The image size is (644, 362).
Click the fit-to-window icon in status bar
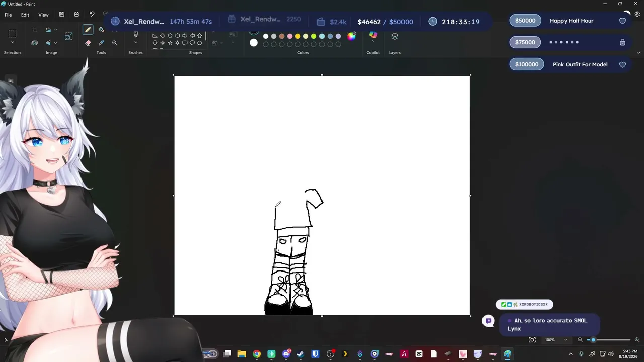532,340
